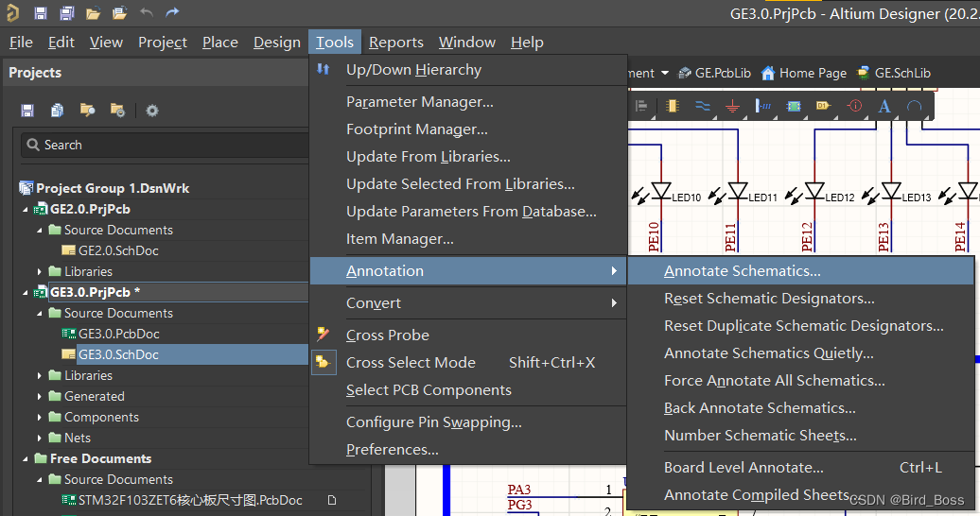Expand the Generated folder
The height and width of the screenshot is (516, 980).
pos(40,396)
